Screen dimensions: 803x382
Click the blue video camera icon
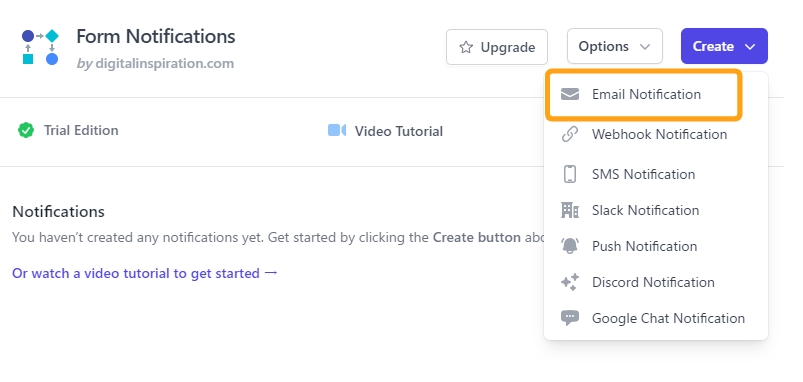(337, 131)
